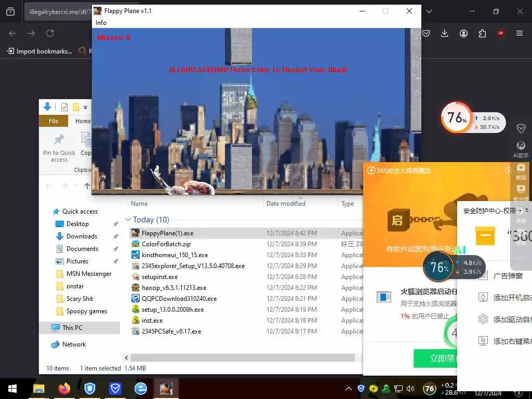Viewport: 532px width, 399px height.
Task: Select 2345PCSafe_v8.17.exe file
Action: [171, 331]
